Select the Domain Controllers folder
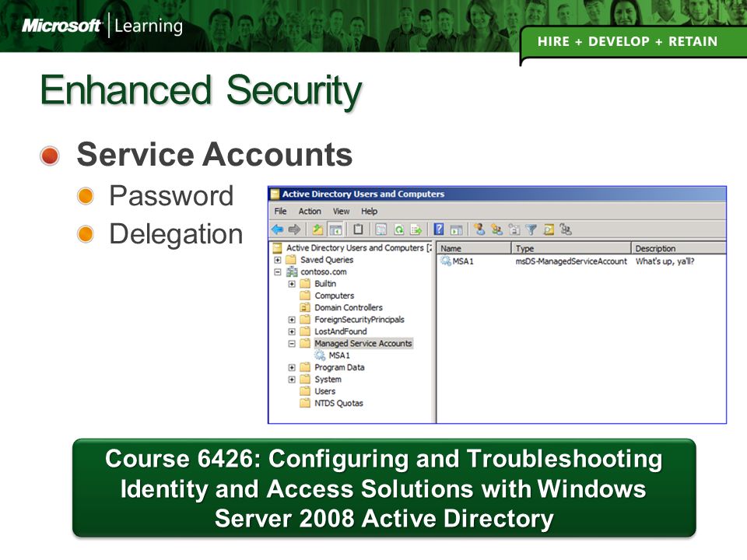The height and width of the screenshot is (560, 747). (349, 308)
